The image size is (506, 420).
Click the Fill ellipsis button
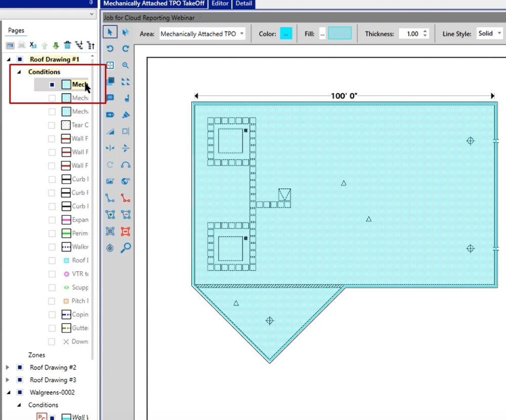tap(322, 34)
